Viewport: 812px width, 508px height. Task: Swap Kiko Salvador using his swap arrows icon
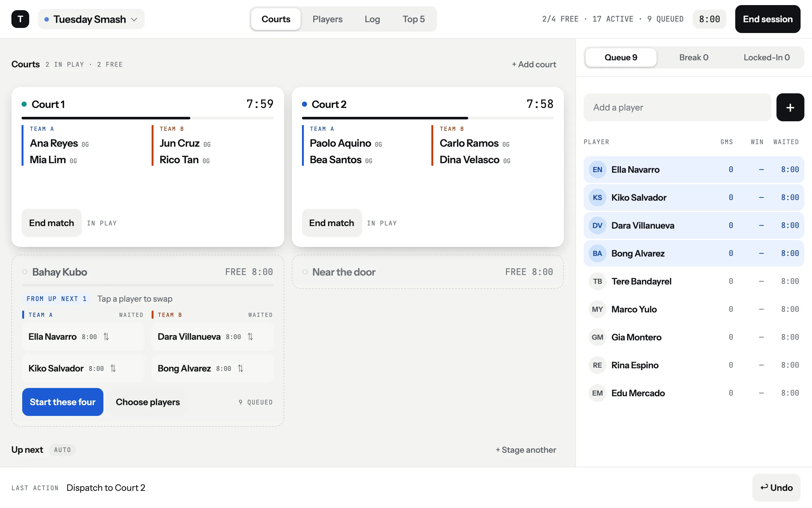(x=113, y=369)
